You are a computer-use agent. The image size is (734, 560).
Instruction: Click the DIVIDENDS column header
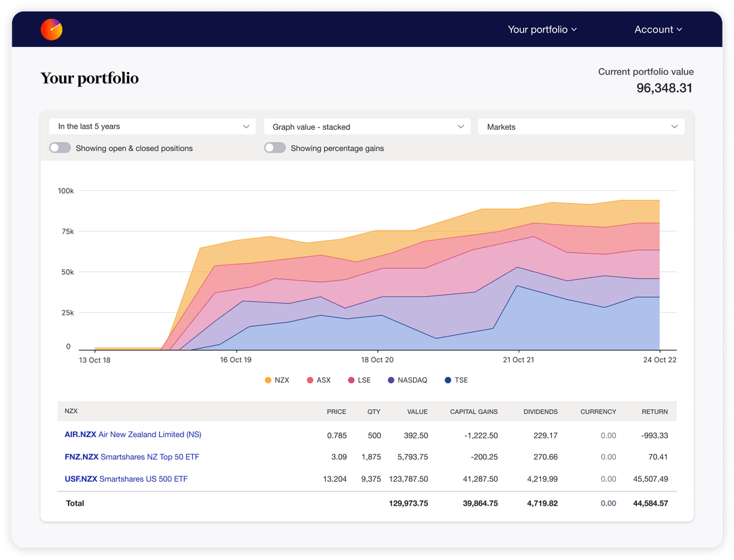[540, 412]
